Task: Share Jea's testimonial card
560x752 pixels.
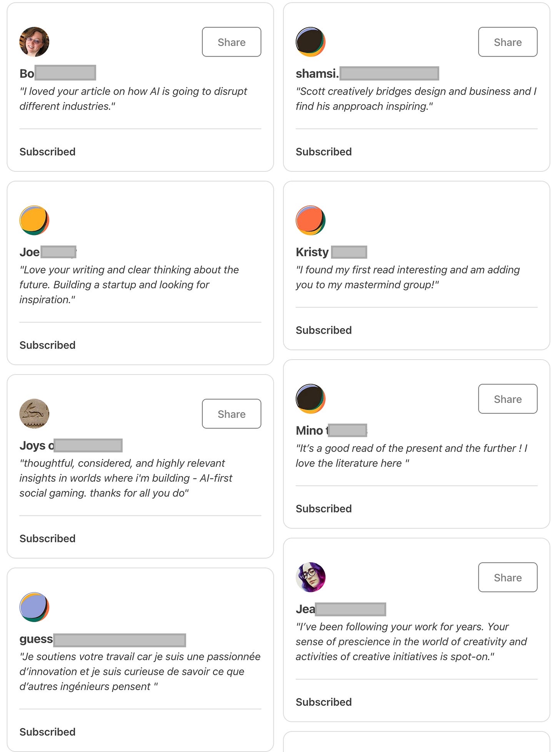Action: [x=508, y=577]
